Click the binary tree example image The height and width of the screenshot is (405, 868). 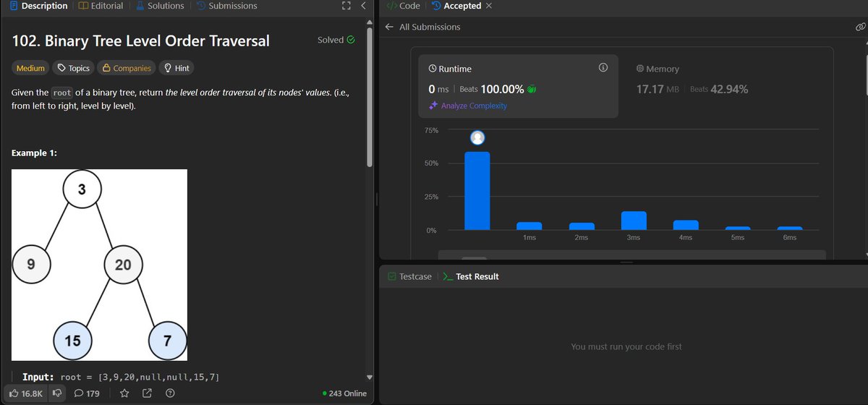coord(100,265)
